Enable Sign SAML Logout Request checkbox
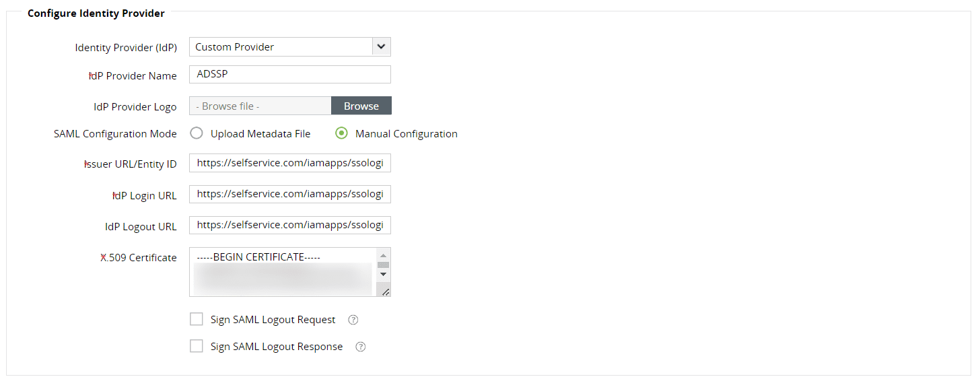This screenshot has height=377, width=980. 197,319
